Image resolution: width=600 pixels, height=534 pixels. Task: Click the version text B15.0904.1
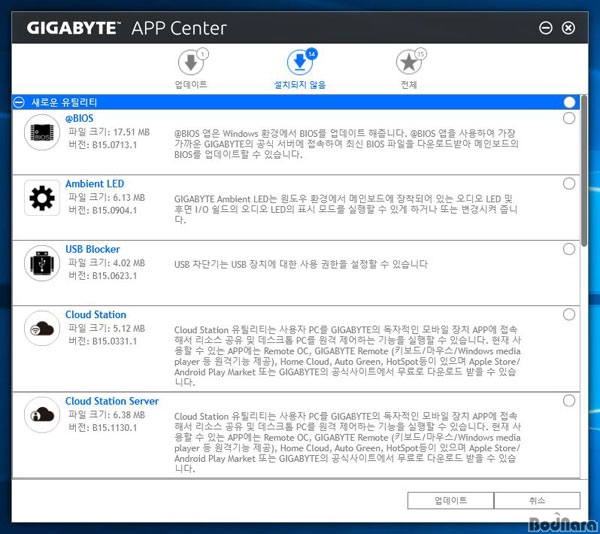114,210
